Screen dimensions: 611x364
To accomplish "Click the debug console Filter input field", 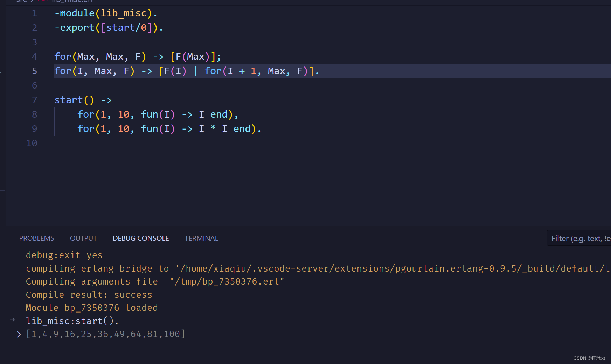I will coord(579,238).
